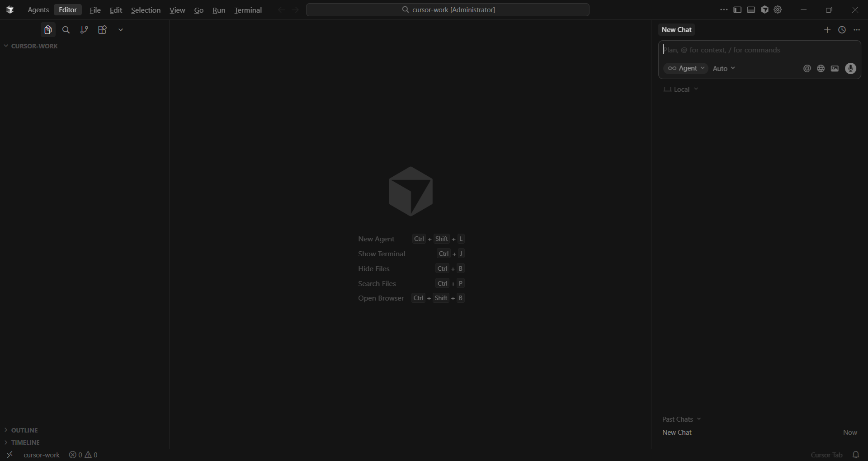The width and height of the screenshot is (868, 461).
Task: Expand the TIMELINE section
Action: click(x=25, y=442)
